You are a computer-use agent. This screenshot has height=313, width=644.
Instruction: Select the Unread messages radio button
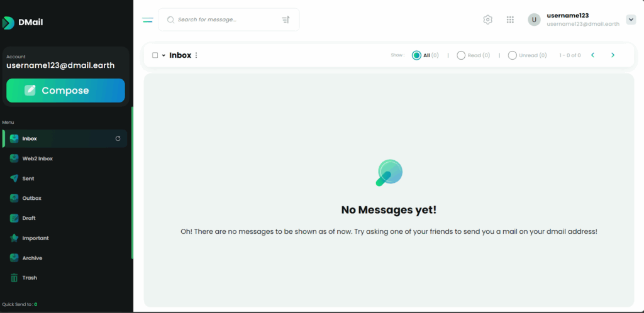pyautogui.click(x=512, y=55)
